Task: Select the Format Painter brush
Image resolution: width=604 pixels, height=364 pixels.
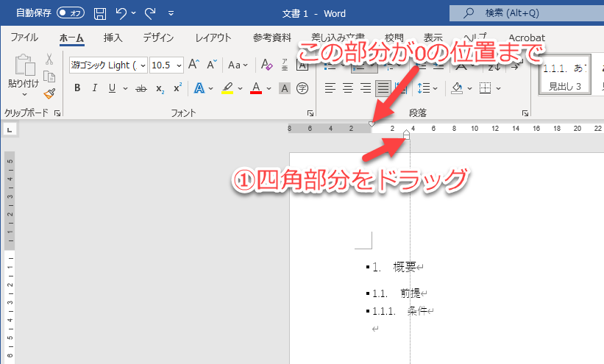Action: 49,93
